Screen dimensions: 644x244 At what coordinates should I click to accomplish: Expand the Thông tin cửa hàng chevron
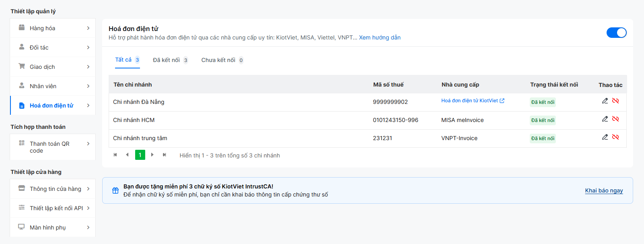click(88, 189)
